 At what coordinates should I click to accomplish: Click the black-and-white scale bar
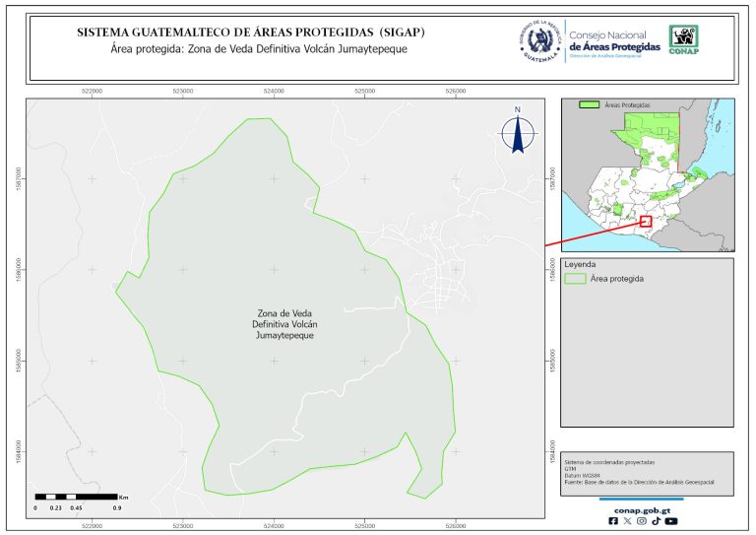click(77, 497)
